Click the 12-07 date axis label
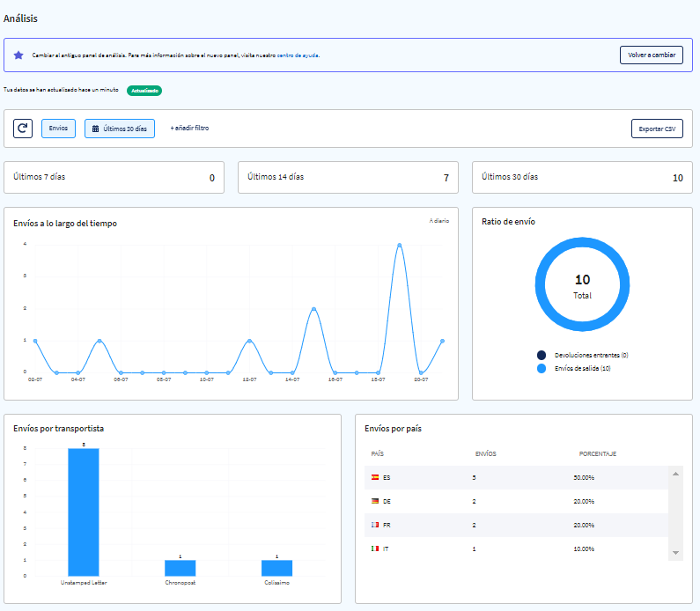The height and width of the screenshot is (611, 700). click(249, 379)
